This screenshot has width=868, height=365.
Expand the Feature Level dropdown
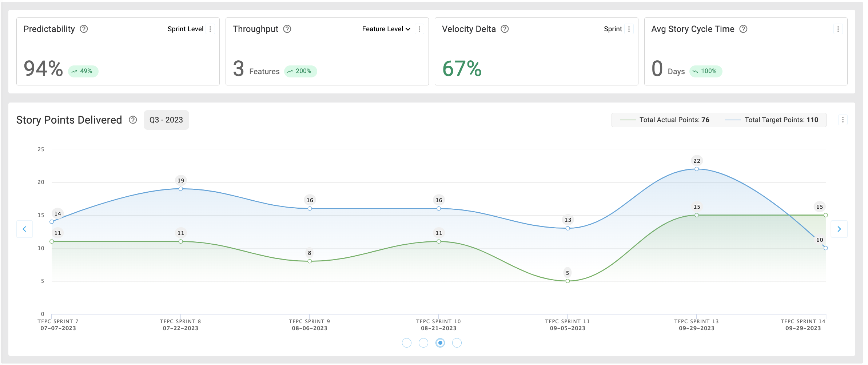(x=386, y=29)
